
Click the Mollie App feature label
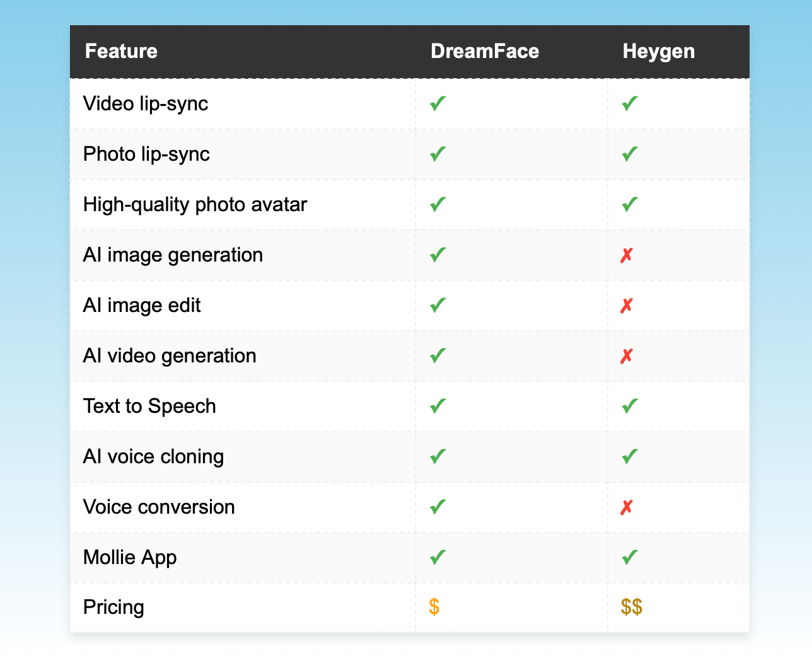coord(130,557)
